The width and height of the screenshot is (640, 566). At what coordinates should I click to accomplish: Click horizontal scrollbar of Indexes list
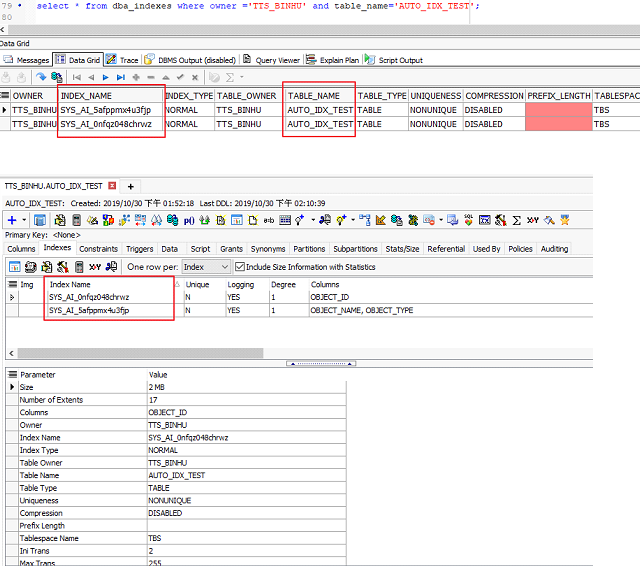coord(140,353)
